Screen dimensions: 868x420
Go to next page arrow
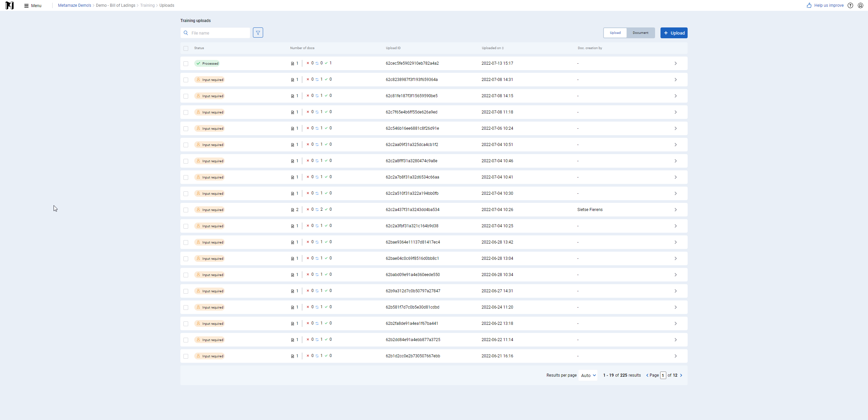(681, 375)
